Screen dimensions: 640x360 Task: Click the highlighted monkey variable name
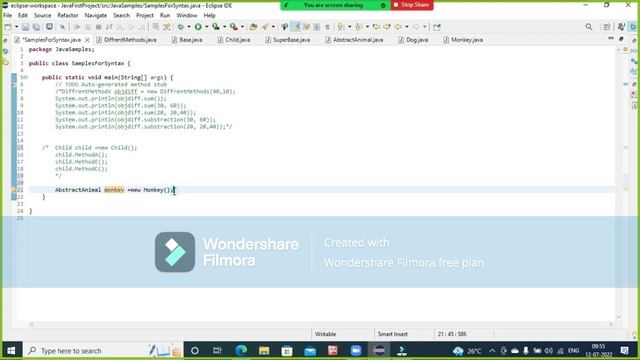pyautogui.click(x=114, y=190)
